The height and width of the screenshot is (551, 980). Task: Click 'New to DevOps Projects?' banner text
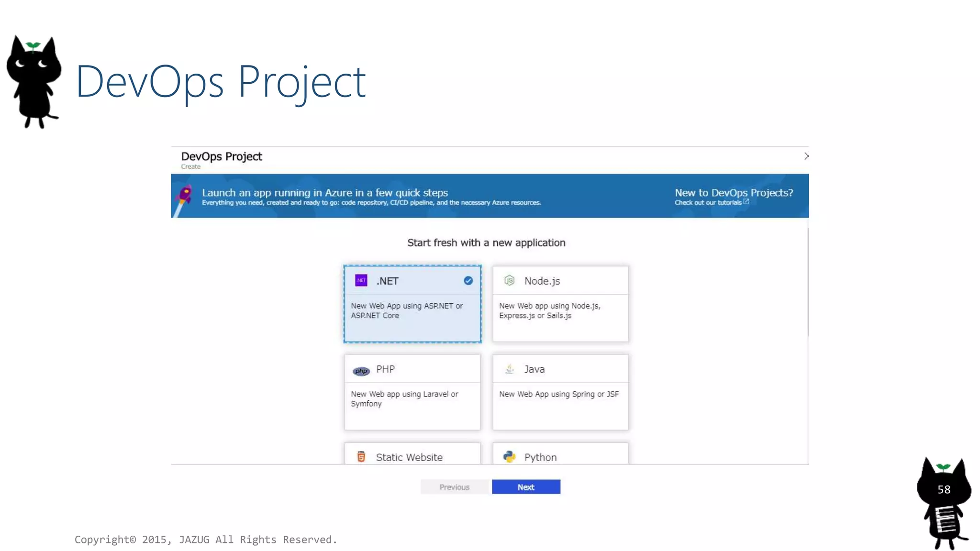(x=734, y=193)
